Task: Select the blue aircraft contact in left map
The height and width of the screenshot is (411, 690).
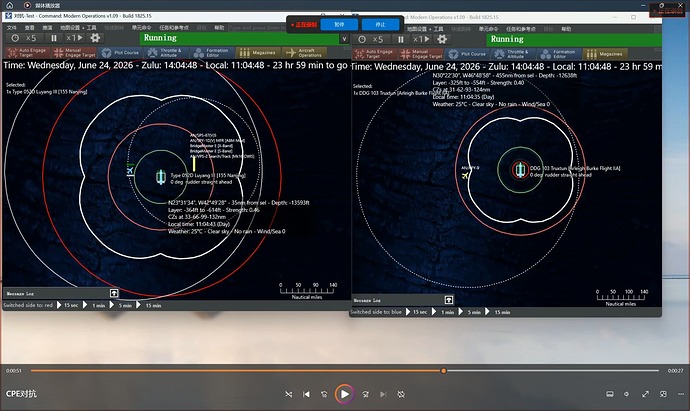Action: point(130,170)
